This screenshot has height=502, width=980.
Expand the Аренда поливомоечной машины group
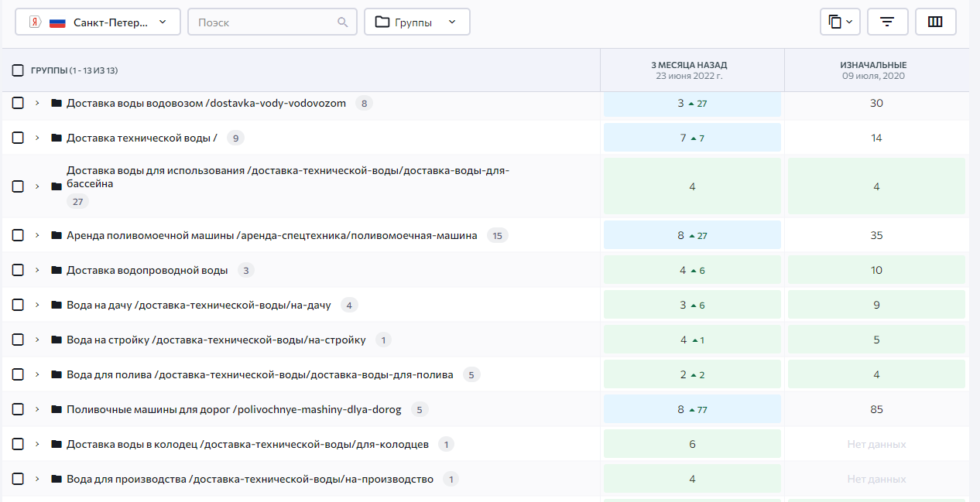click(x=37, y=235)
